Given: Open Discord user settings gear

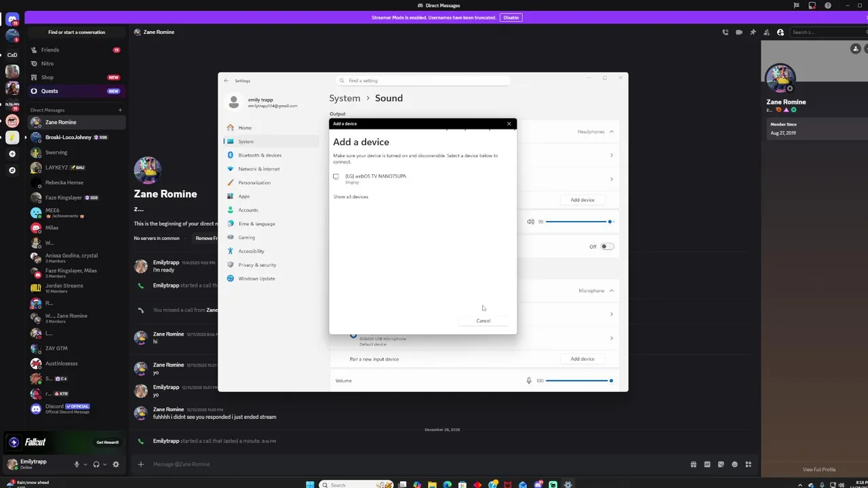Looking at the screenshot, I should tap(116, 464).
